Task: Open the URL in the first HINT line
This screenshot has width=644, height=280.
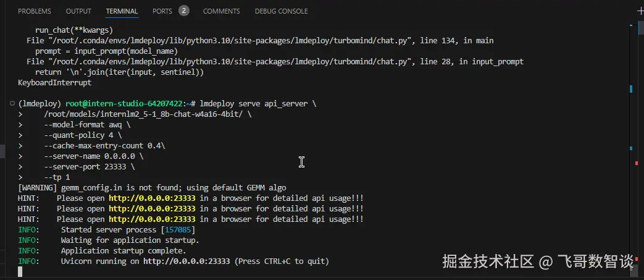Action: click(152, 198)
